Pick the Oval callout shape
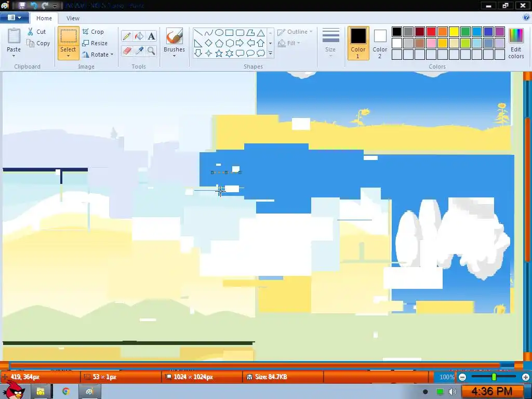This screenshot has width=532, height=399. (250, 54)
